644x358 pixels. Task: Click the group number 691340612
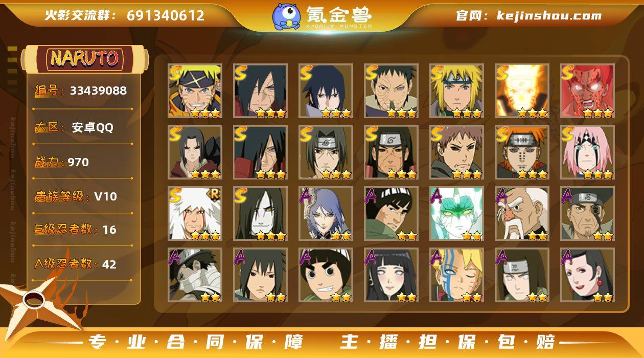pos(166,15)
